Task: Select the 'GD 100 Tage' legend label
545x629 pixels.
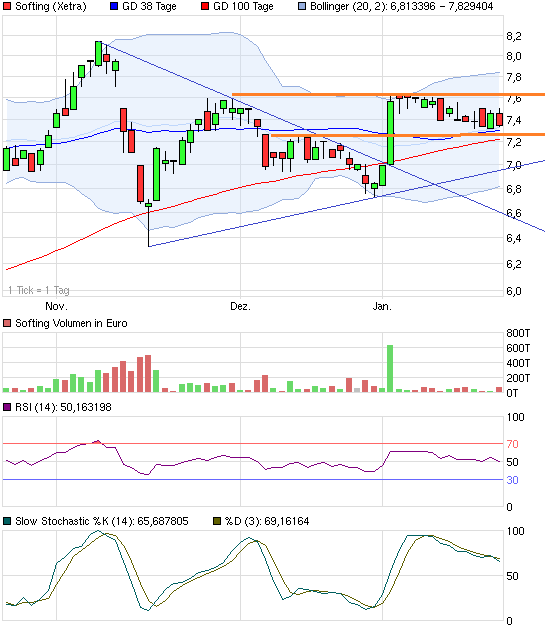Action: (x=243, y=6)
